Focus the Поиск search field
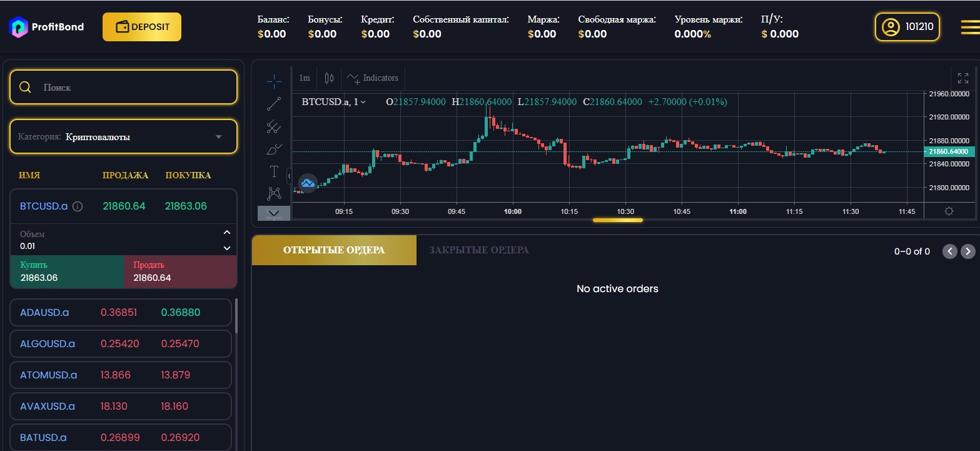Screen dimensions: 980x451 click(x=123, y=87)
